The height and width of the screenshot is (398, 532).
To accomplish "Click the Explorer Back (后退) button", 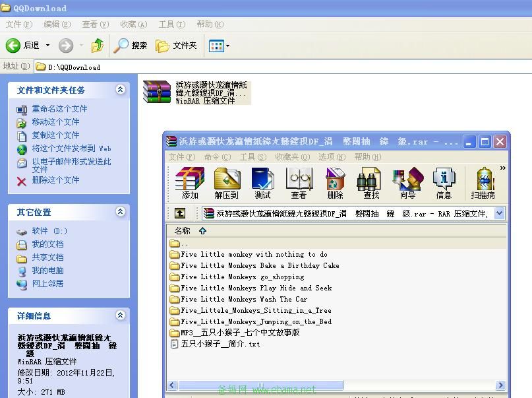I will pyautogui.click(x=22, y=45).
